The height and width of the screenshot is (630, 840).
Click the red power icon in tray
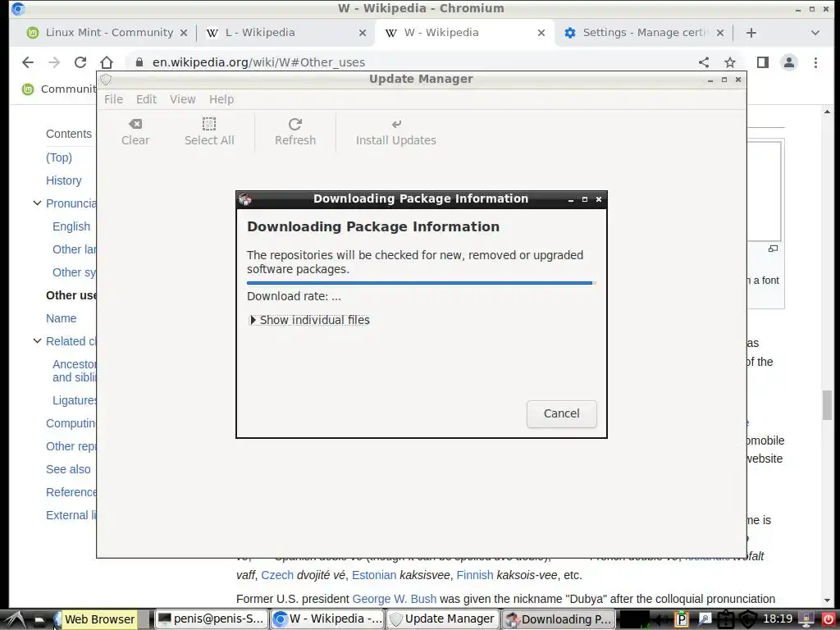click(829, 619)
